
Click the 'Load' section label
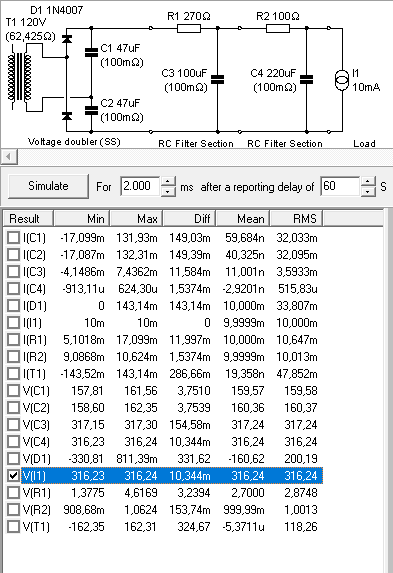[364, 144]
